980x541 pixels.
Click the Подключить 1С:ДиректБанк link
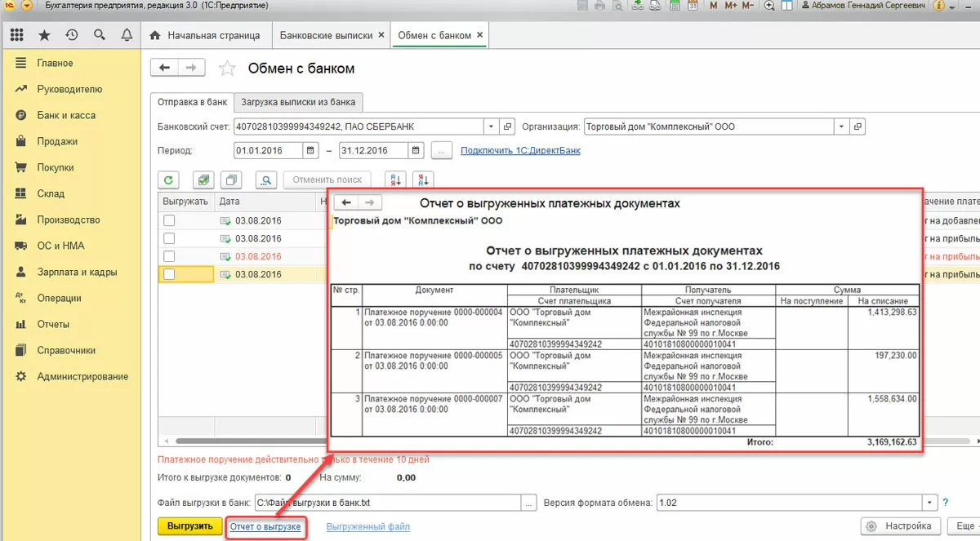point(520,151)
